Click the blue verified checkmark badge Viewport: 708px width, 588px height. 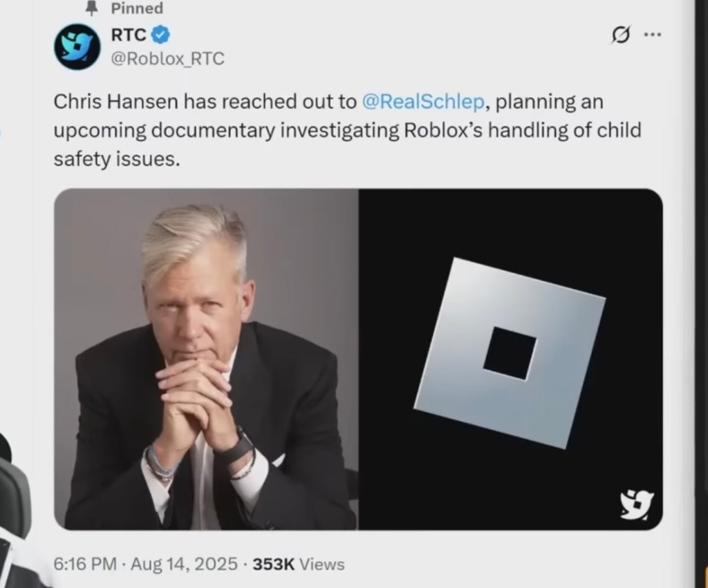point(160,35)
